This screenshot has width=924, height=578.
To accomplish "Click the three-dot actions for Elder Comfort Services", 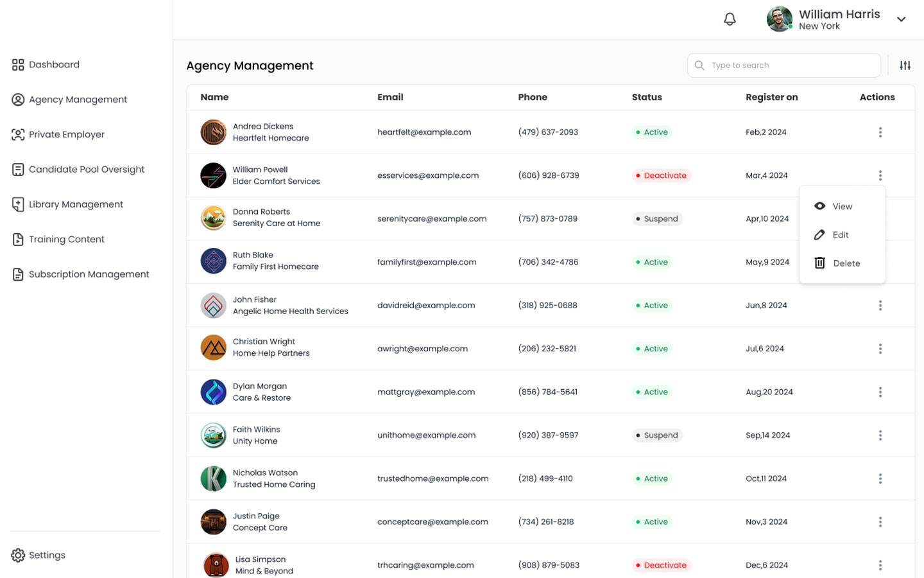I will (x=880, y=175).
